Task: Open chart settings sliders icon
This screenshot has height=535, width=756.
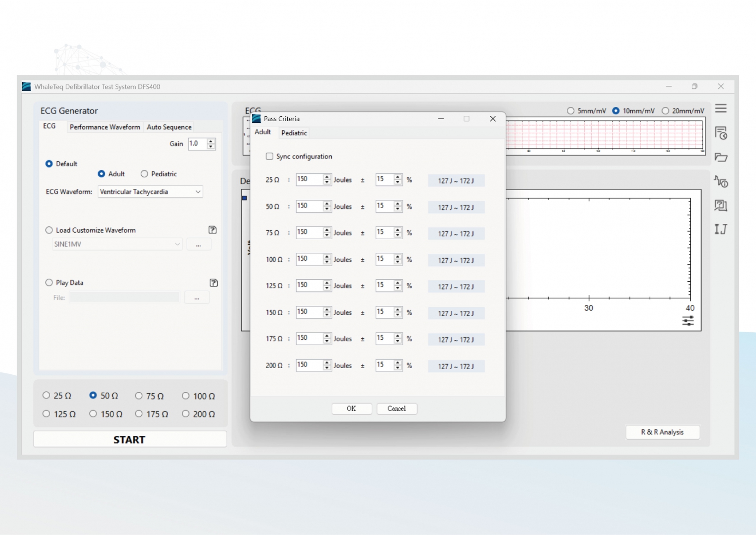Action: click(688, 321)
